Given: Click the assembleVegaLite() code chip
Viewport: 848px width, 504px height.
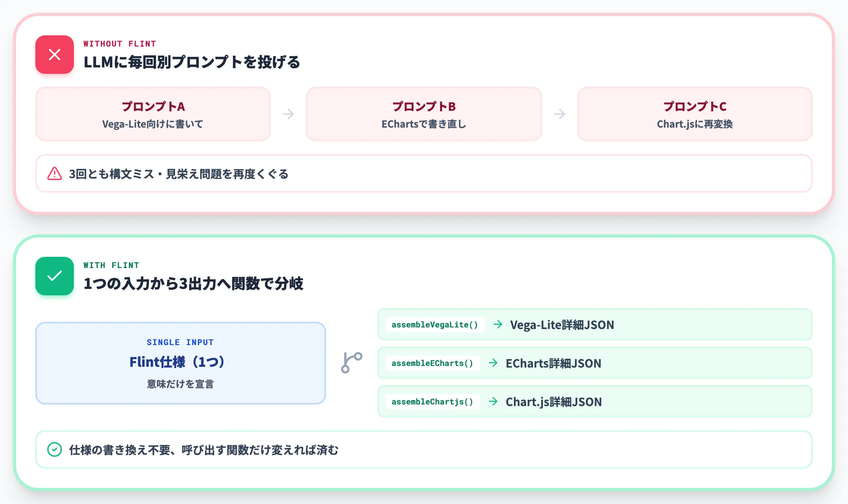Looking at the screenshot, I should [435, 325].
